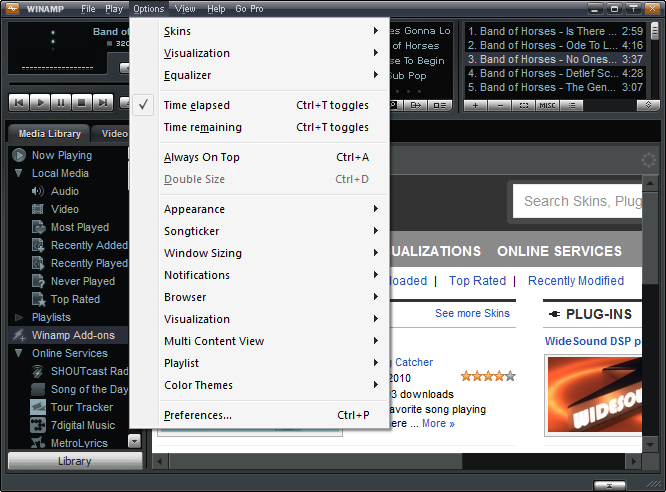The height and width of the screenshot is (492, 666).
Task: Collapse the Local Media tree node
Action: tap(19, 173)
